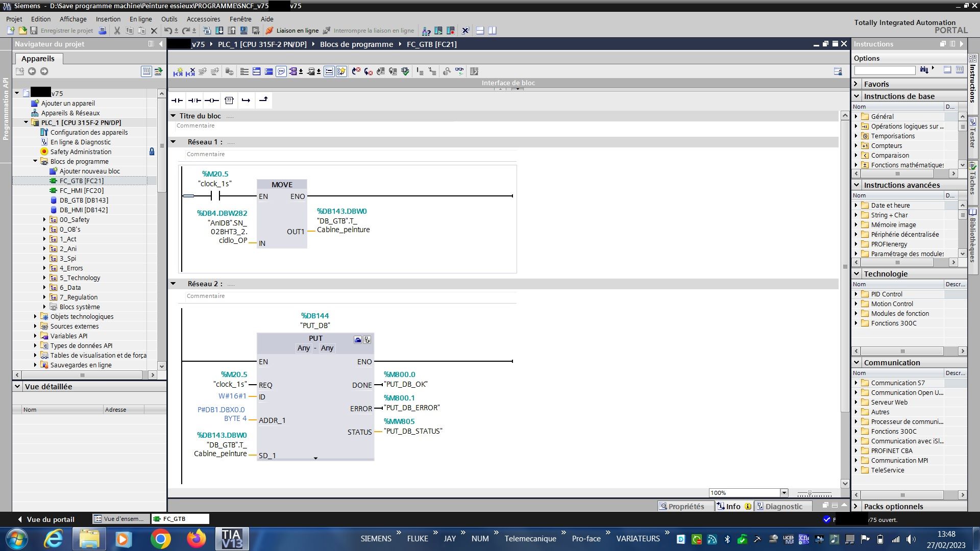This screenshot has height=551, width=980.
Task: Open FC_HMI [FC20] block in tree
Action: [81, 190]
